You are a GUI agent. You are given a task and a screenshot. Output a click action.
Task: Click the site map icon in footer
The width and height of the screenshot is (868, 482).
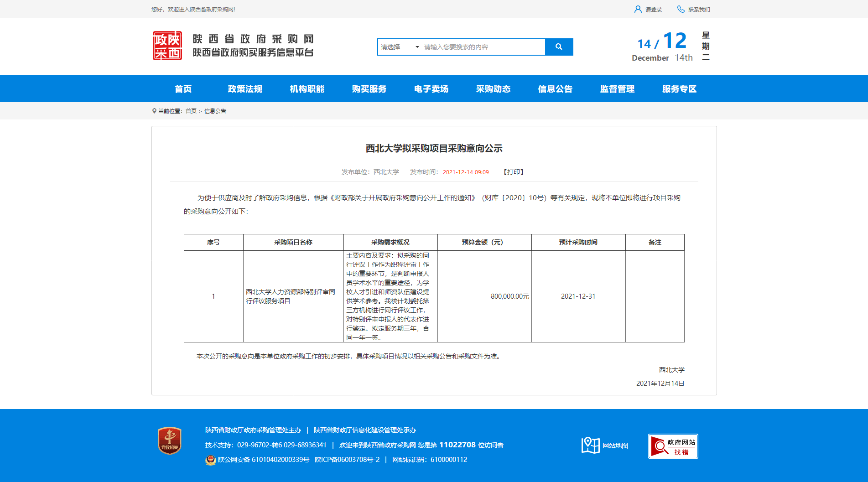(590, 445)
